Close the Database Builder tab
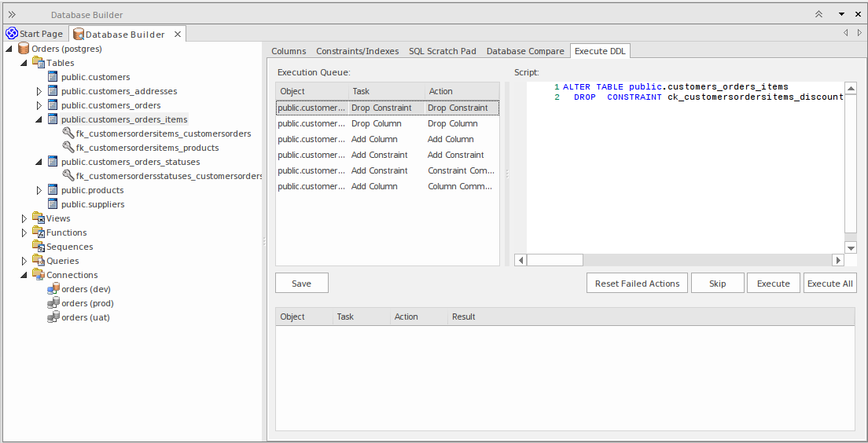This screenshot has width=868, height=443. [178, 34]
